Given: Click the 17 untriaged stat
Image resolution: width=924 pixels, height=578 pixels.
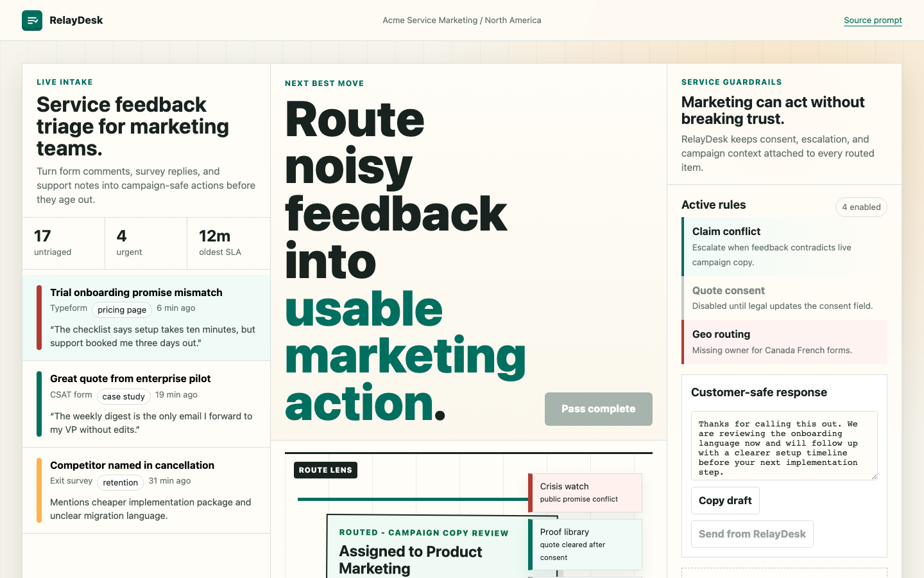Looking at the screenshot, I should pos(64,243).
